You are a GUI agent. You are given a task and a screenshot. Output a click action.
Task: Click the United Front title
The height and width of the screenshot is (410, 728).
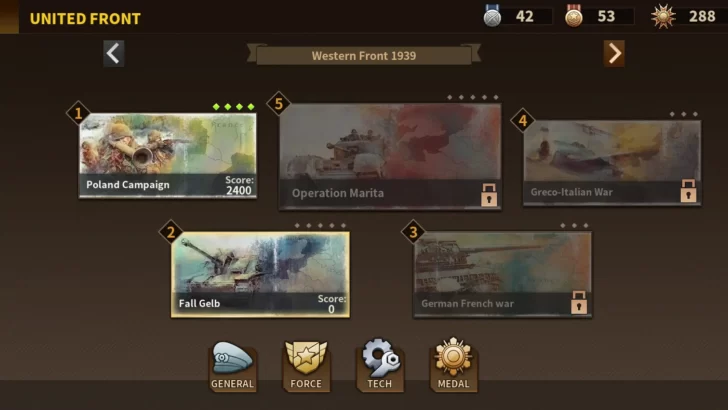[85, 19]
